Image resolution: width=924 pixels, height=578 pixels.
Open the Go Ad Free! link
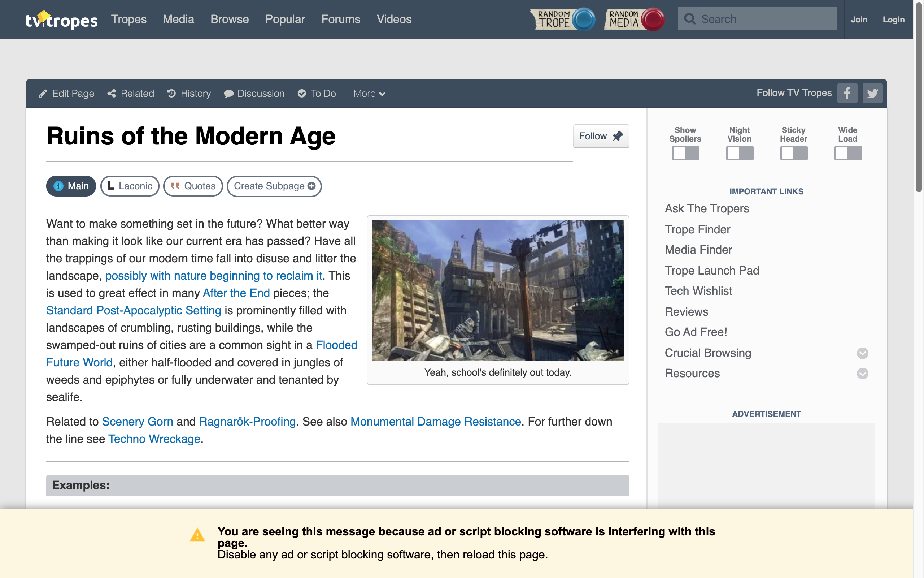(x=696, y=332)
